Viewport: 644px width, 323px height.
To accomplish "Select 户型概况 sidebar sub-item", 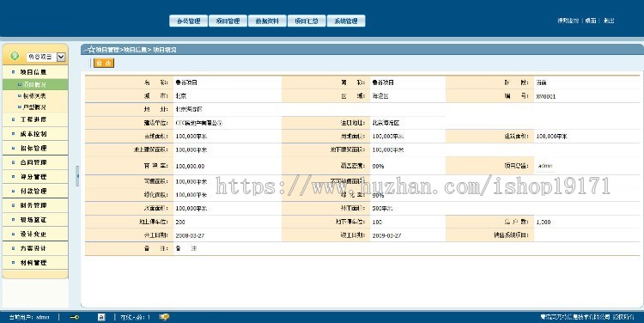I will tap(34, 107).
